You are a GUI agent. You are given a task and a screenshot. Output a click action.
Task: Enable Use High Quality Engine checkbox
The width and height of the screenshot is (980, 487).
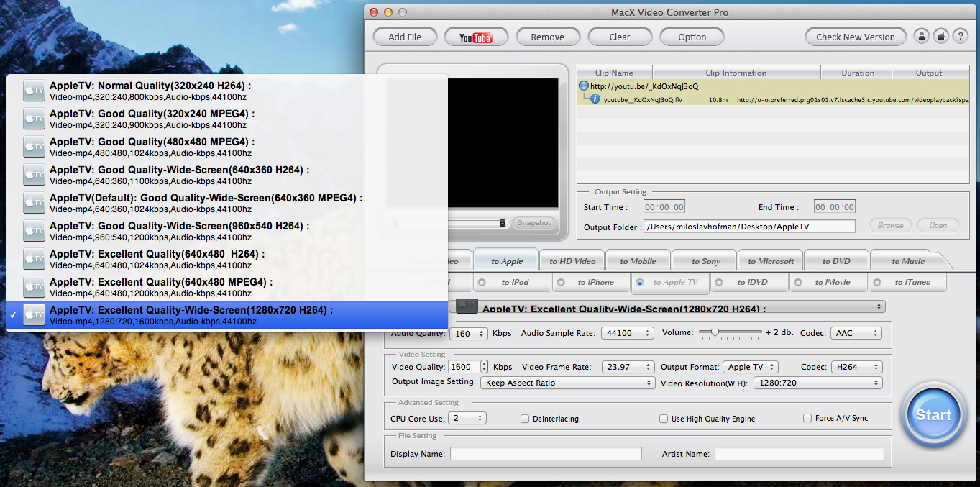click(x=664, y=418)
